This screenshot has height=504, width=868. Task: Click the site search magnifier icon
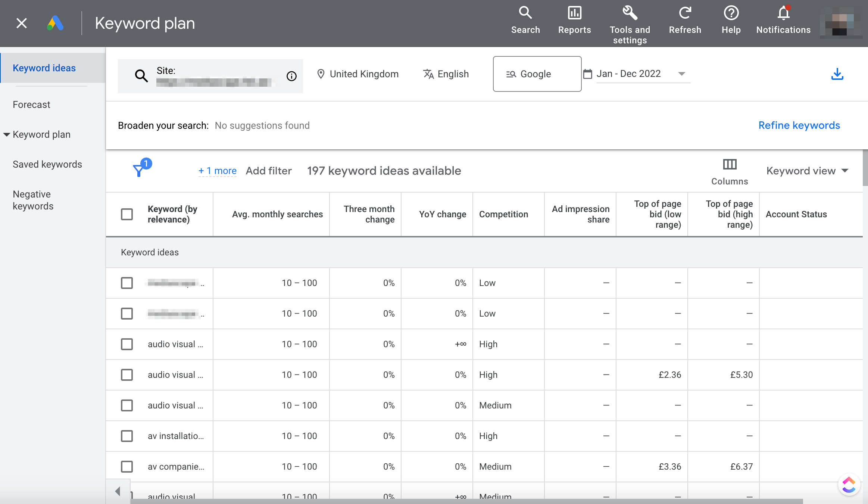141,76
